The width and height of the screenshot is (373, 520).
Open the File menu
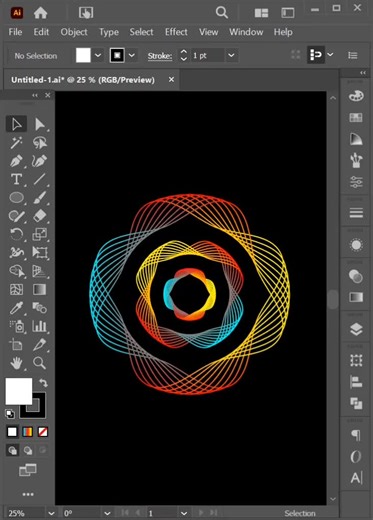[15, 32]
